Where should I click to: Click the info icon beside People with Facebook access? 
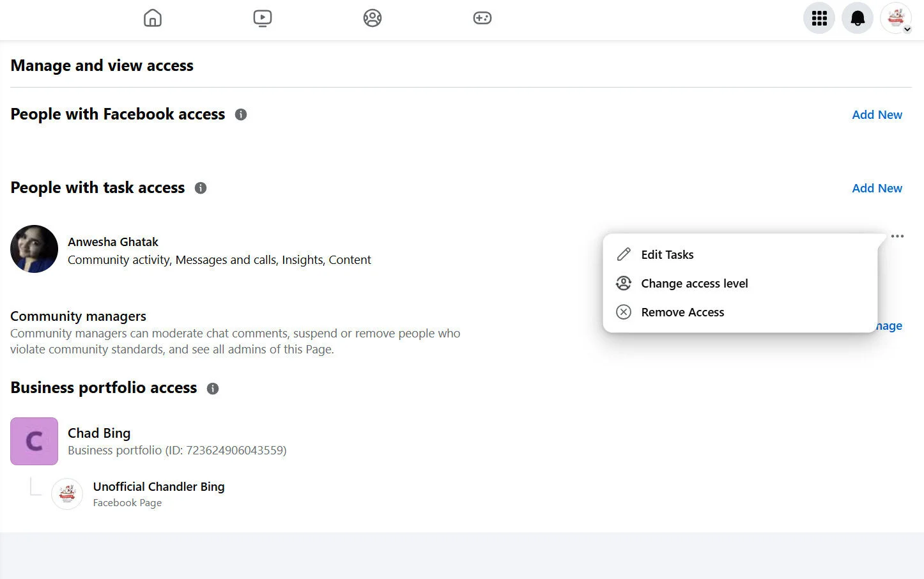(x=241, y=114)
